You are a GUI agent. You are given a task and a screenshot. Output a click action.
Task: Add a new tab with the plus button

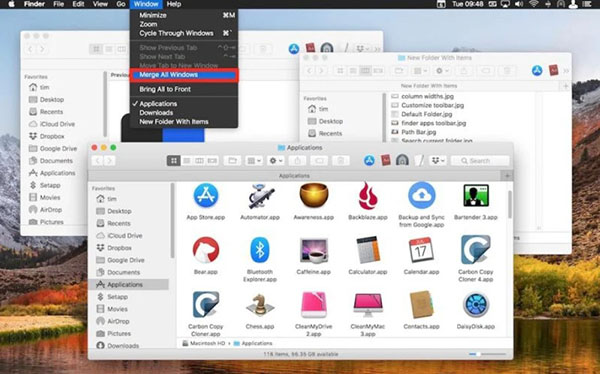(x=507, y=176)
